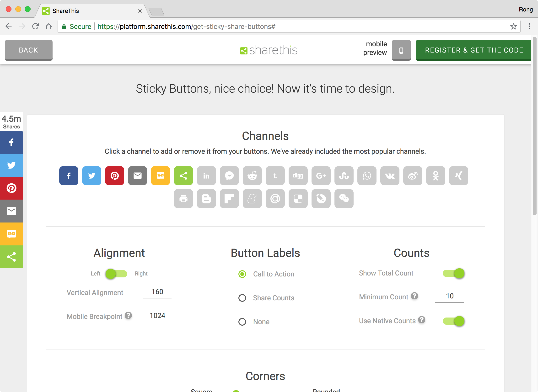Click the page vertical scrollbar
Screen dimensions: 538x392
(x=535, y=126)
